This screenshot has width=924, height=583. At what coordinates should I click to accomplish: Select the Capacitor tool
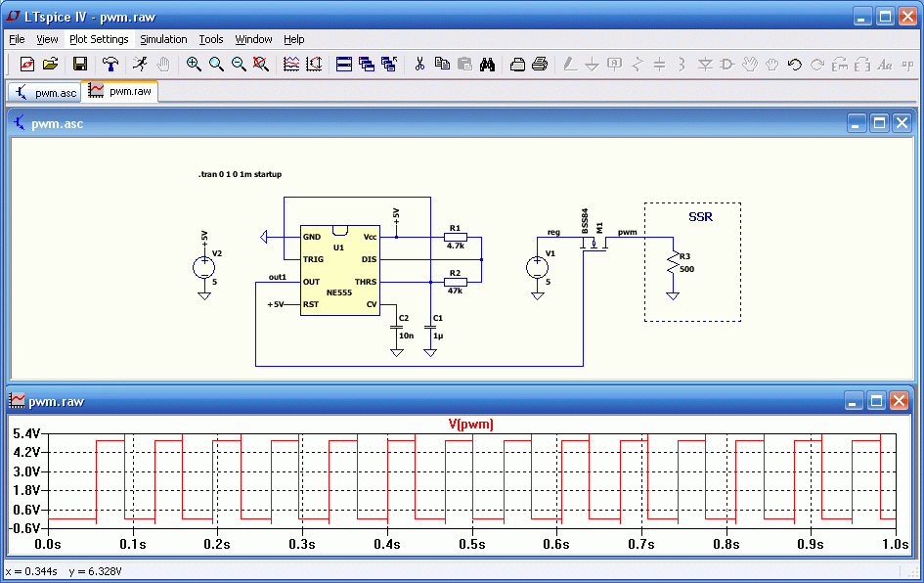(659, 64)
